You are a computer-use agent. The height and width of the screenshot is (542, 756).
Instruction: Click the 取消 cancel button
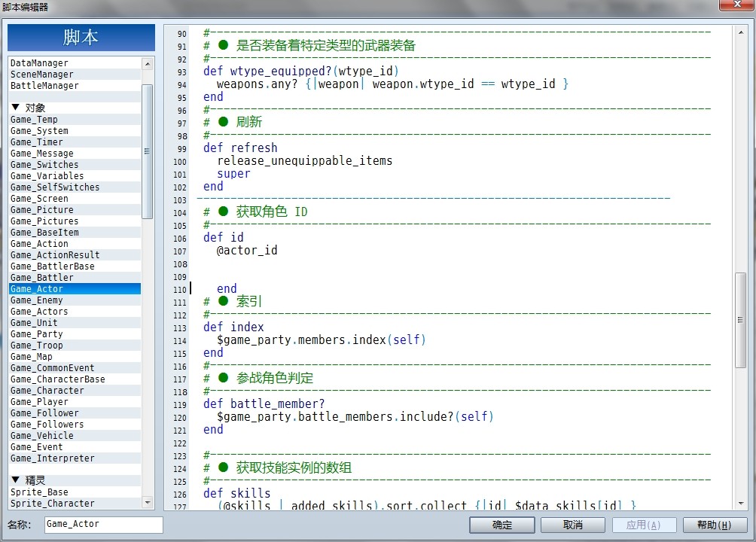pos(573,525)
